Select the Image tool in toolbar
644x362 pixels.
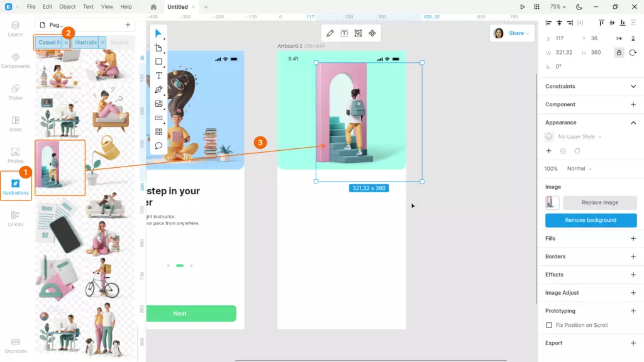click(x=158, y=104)
